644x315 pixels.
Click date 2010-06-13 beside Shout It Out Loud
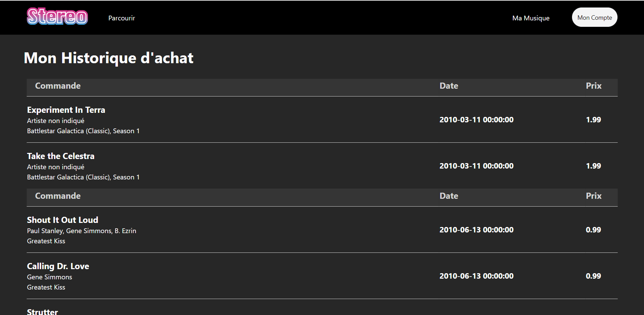click(476, 229)
